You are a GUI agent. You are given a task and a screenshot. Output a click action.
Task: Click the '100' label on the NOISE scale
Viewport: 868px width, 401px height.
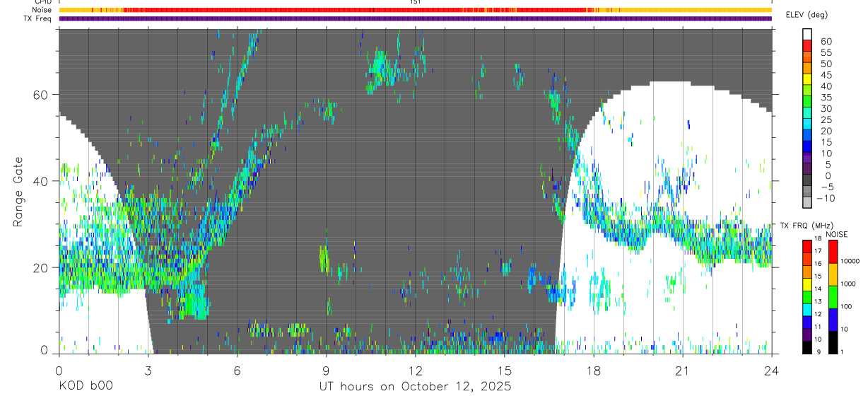(846, 307)
